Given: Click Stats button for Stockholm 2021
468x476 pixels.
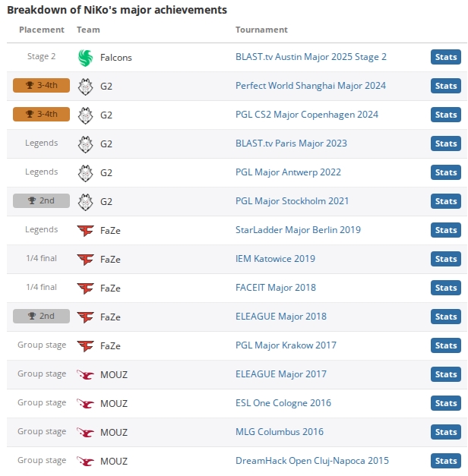Looking at the screenshot, I should pyautogui.click(x=446, y=201).
